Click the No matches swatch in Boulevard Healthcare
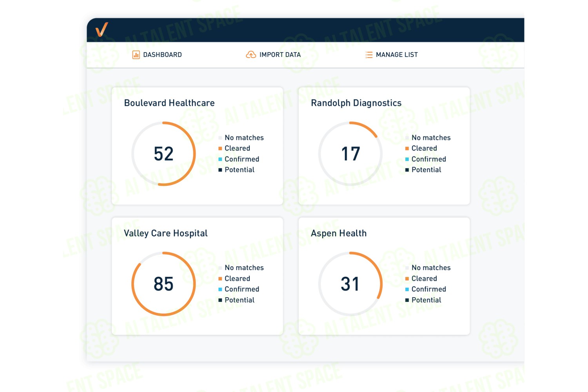The image size is (588, 392). [220, 138]
